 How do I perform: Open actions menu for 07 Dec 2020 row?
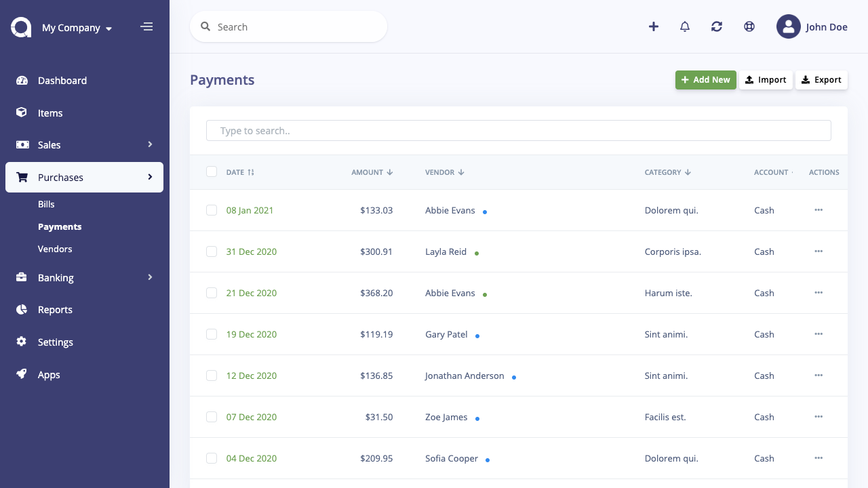818,417
